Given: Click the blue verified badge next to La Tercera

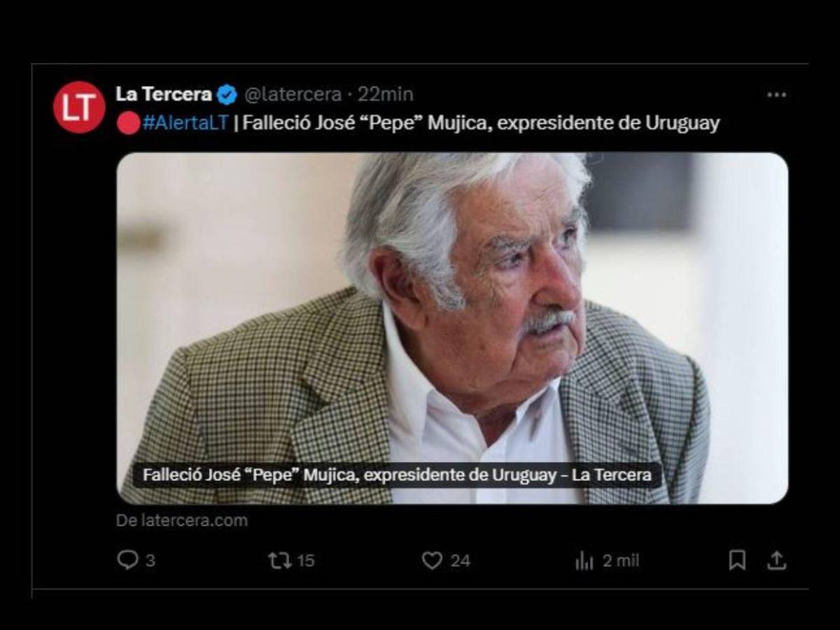Looking at the screenshot, I should click(225, 94).
